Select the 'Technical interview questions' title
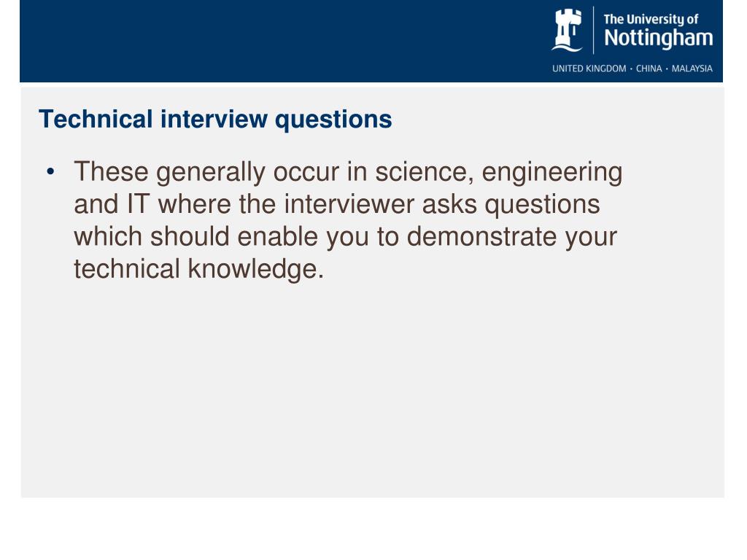Viewport: 747px width, 560px height. [215, 119]
